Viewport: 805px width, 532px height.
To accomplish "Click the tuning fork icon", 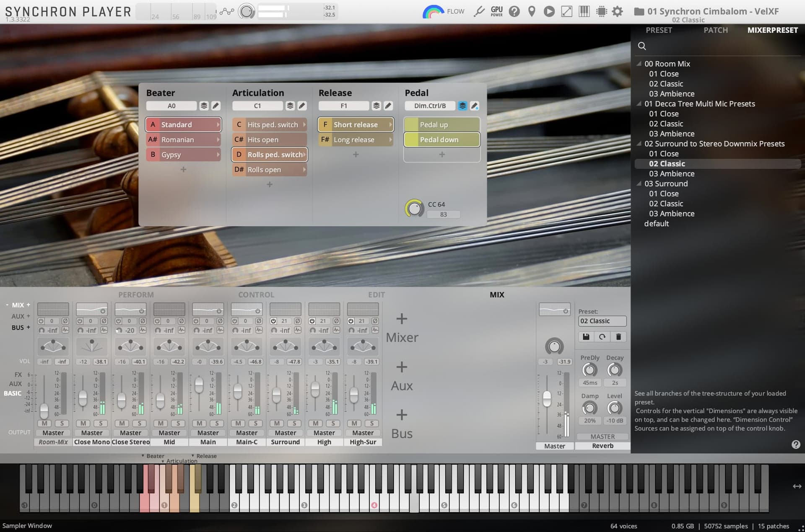I will pos(479,11).
